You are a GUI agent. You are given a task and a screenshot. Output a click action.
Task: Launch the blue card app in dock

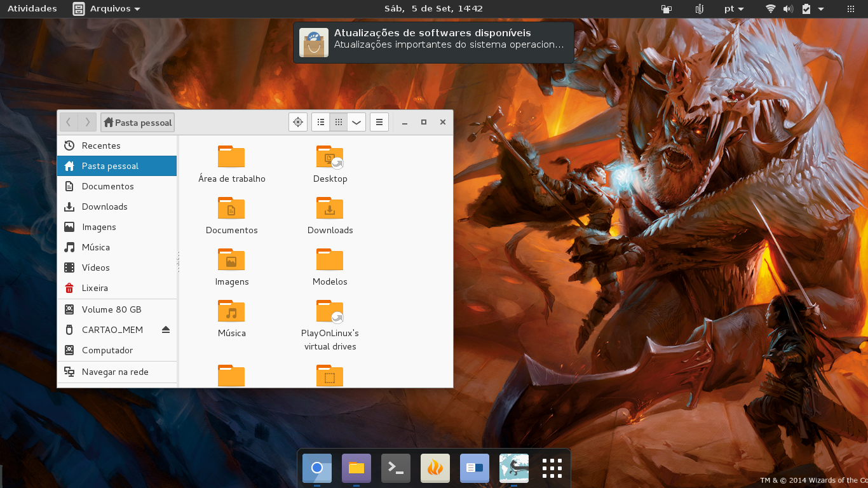(475, 469)
